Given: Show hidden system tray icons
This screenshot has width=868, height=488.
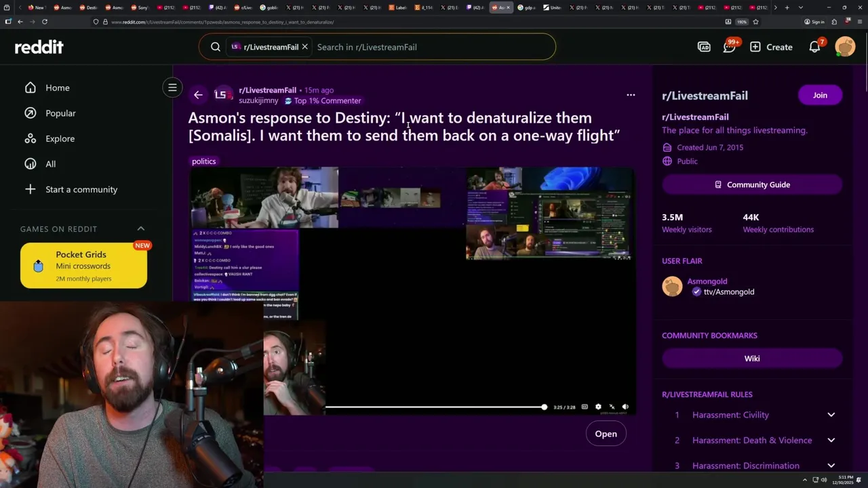Looking at the screenshot, I should click(x=804, y=480).
